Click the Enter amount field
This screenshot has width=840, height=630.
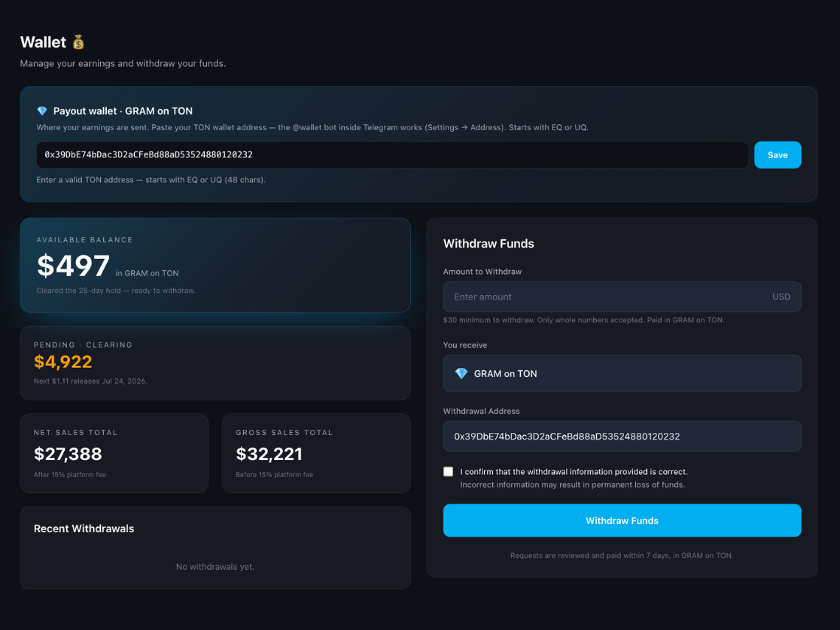click(x=622, y=297)
